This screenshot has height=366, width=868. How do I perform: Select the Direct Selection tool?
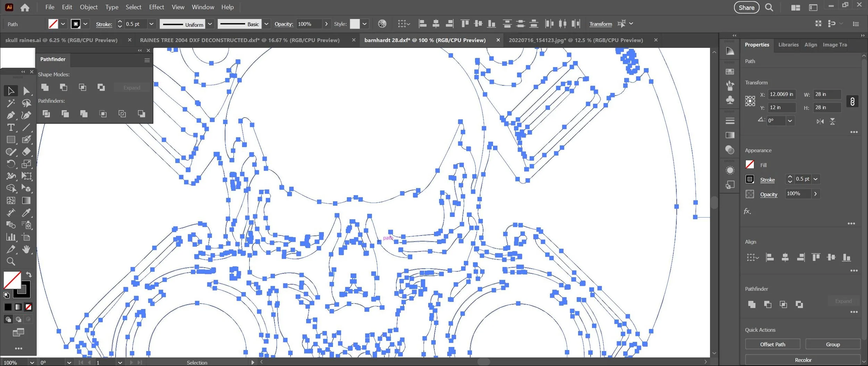[26, 91]
